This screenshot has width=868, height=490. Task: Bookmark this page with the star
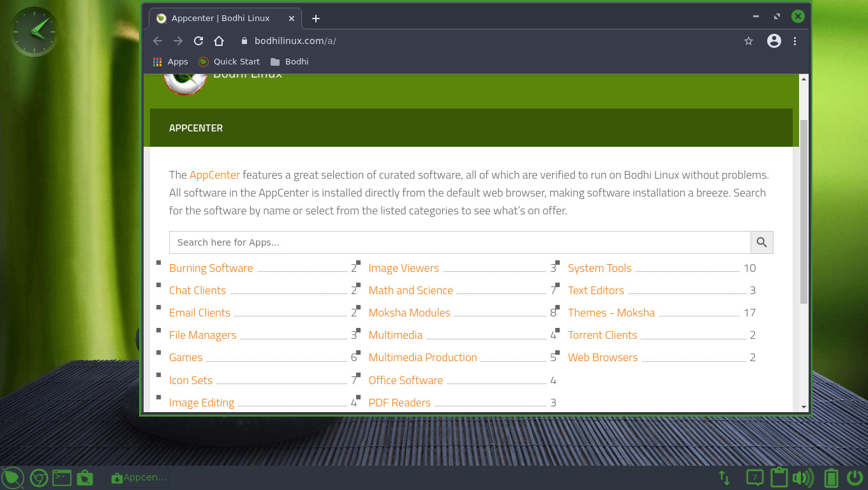749,41
